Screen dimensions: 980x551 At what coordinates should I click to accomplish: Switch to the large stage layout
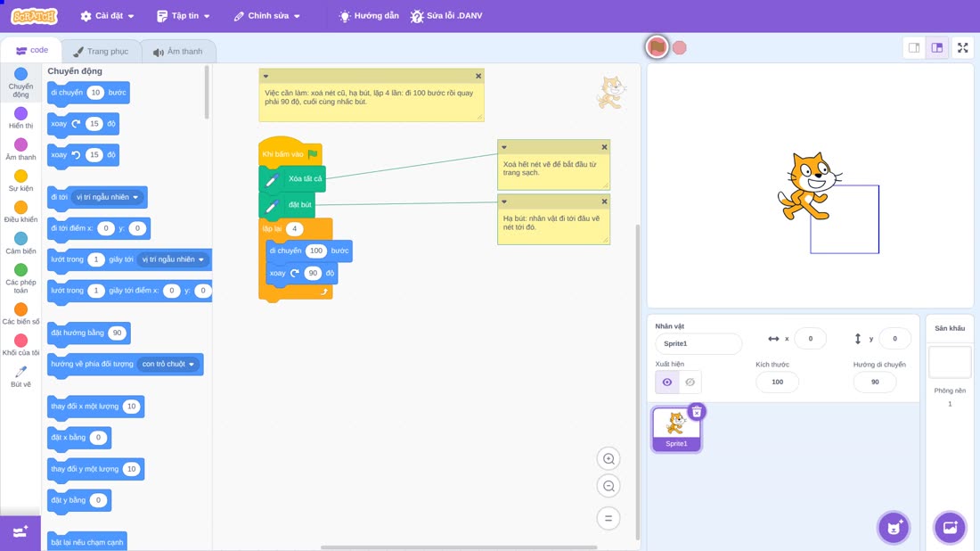937,47
